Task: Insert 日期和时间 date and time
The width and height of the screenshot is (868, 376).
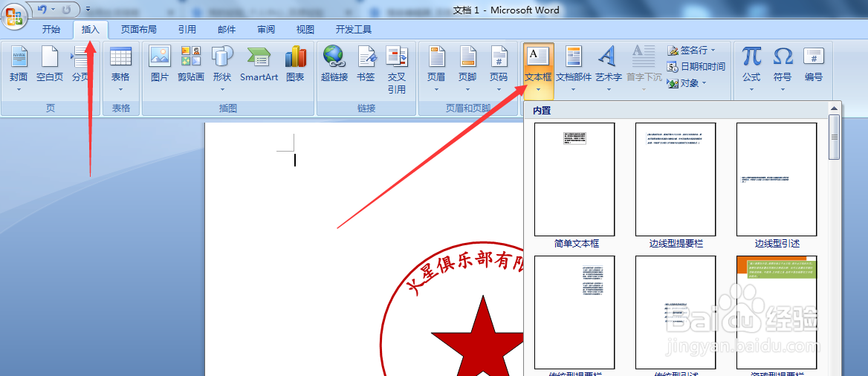Action: [x=696, y=66]
